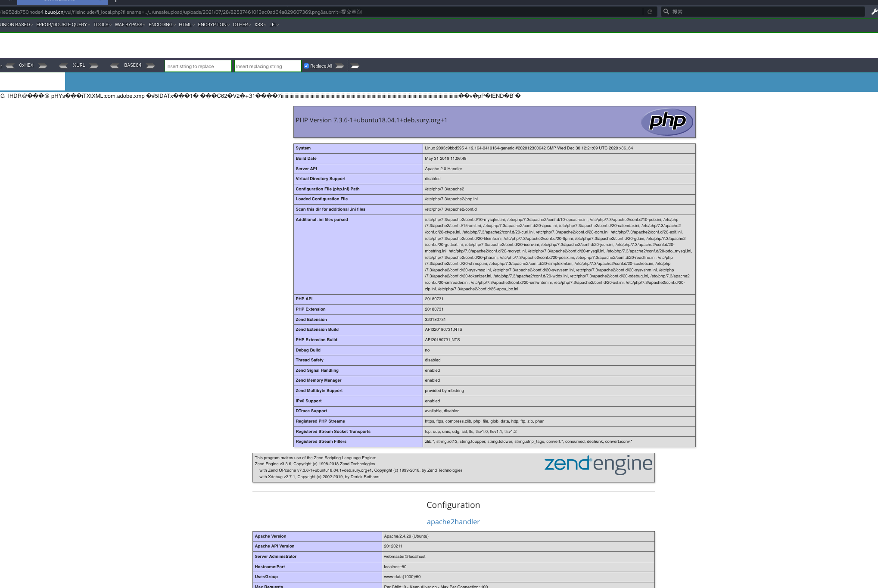Screen dimensions: 878x588
Task: Click the magnifier icon in search box
Action: pos(666,12)
